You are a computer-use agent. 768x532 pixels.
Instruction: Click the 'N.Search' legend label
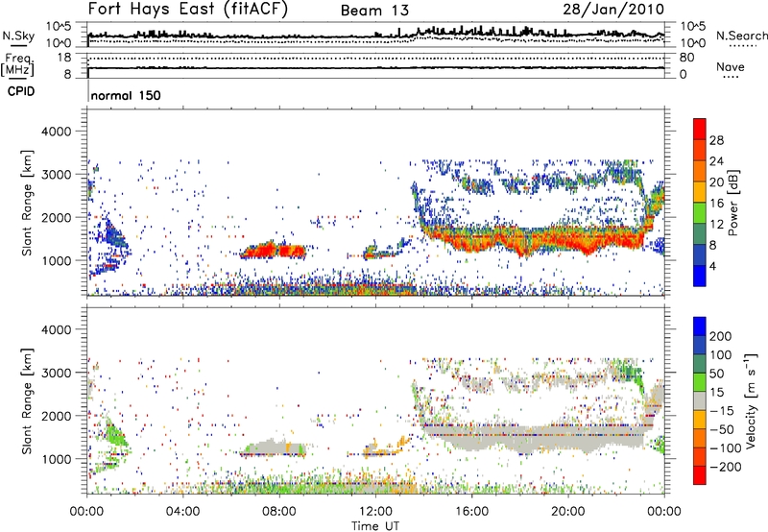(741, 36)
